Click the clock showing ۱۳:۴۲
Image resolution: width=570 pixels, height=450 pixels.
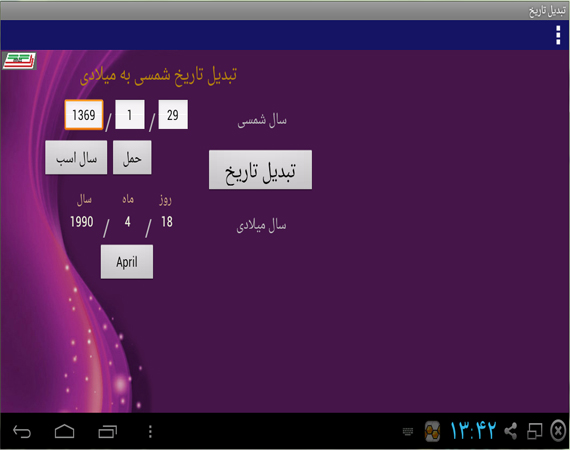tap(473, 431)
